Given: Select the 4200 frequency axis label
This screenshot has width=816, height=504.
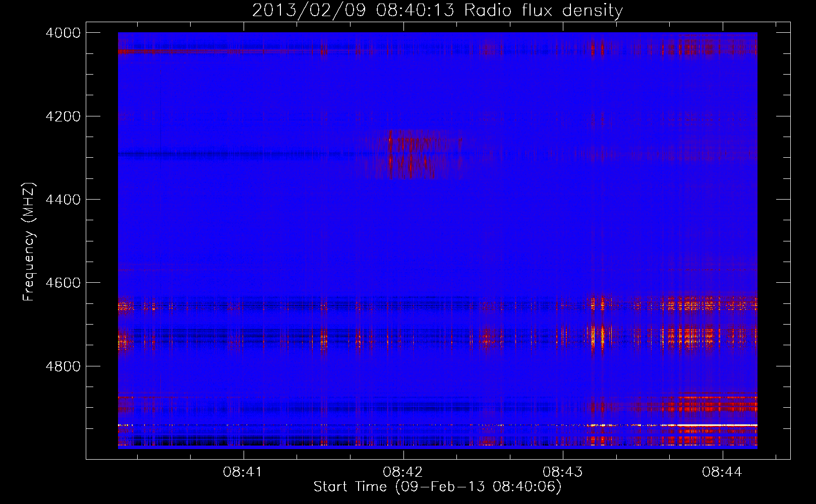Looking at the screenshot, I should click(63, 116).
